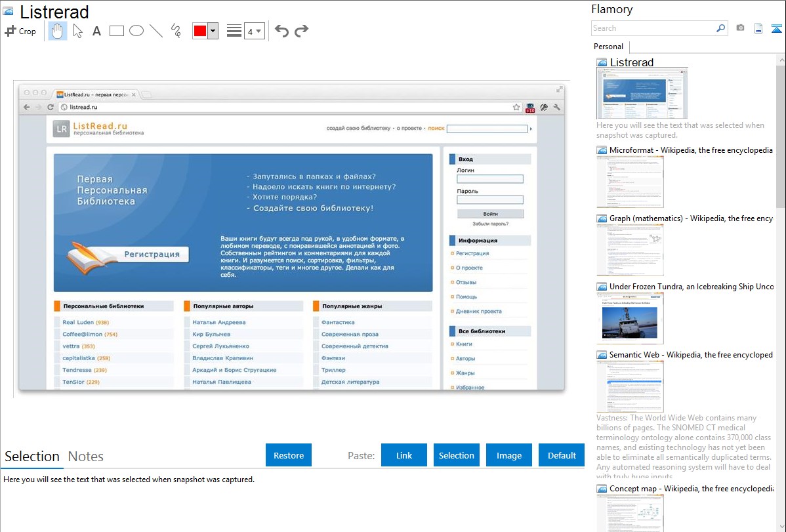The image size is (786, 532).
Task: Activate the Hand pan tool
Action: coord(57,31)
